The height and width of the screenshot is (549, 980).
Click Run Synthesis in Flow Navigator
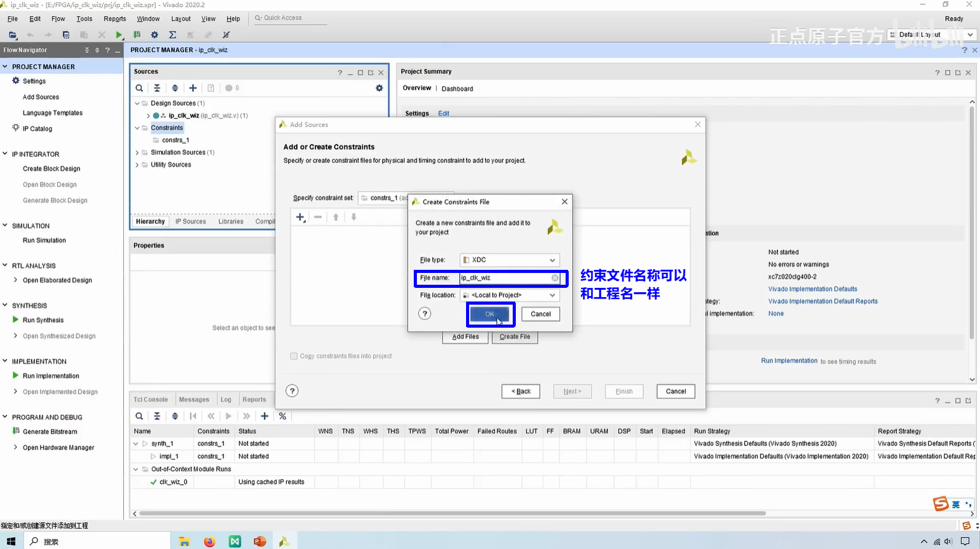[x=43, y=320]
